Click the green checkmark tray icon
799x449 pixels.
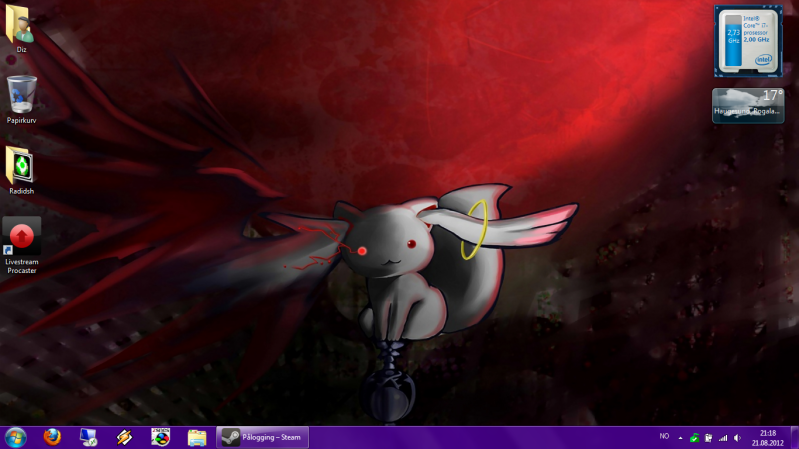[x=694, y=438]
